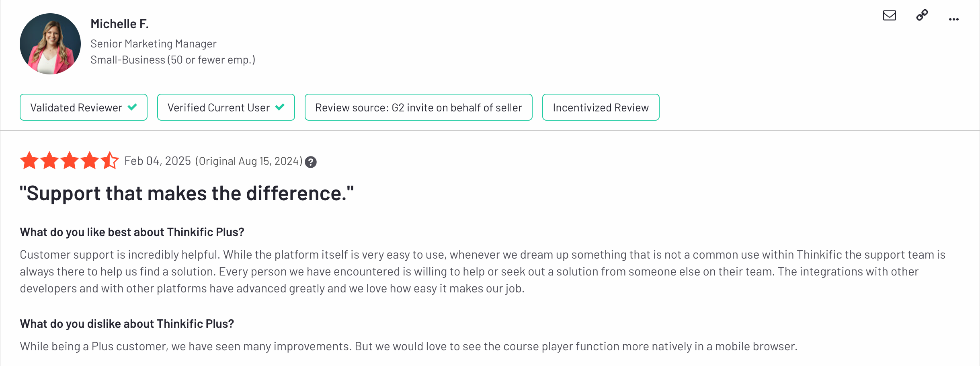Open the email sharing icon
Viewport: 980px width, 366px height.
click(x=889, y=16)
